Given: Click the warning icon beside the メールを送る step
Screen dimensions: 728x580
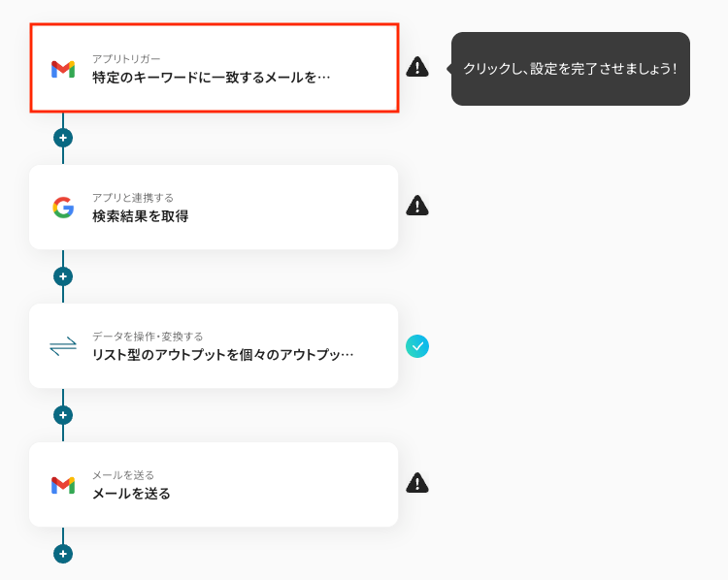Looking at the screenshot, I should pyautogui.click(x=417, y=483).
